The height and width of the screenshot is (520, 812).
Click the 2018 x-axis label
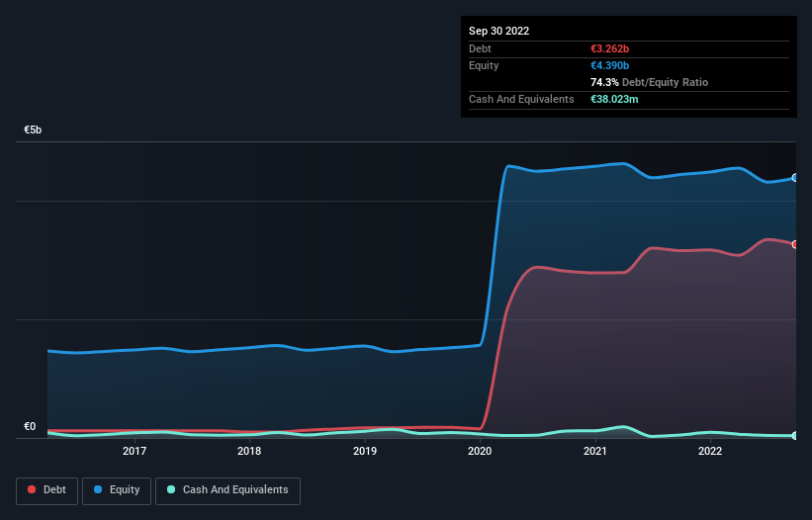coord(249,451)
